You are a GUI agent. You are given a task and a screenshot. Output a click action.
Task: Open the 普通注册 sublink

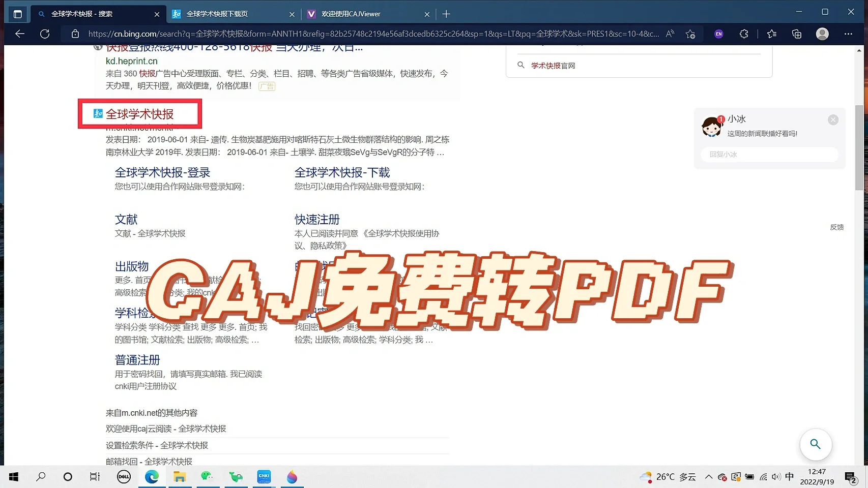click(137, 359)
